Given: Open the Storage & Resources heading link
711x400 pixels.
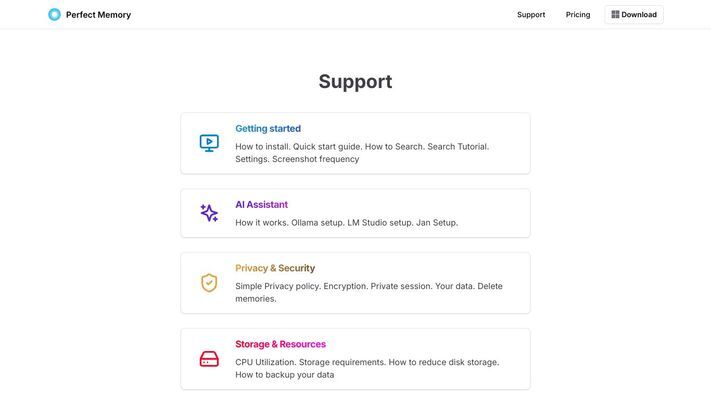Looking at the screenshot, I should (280, 344).
